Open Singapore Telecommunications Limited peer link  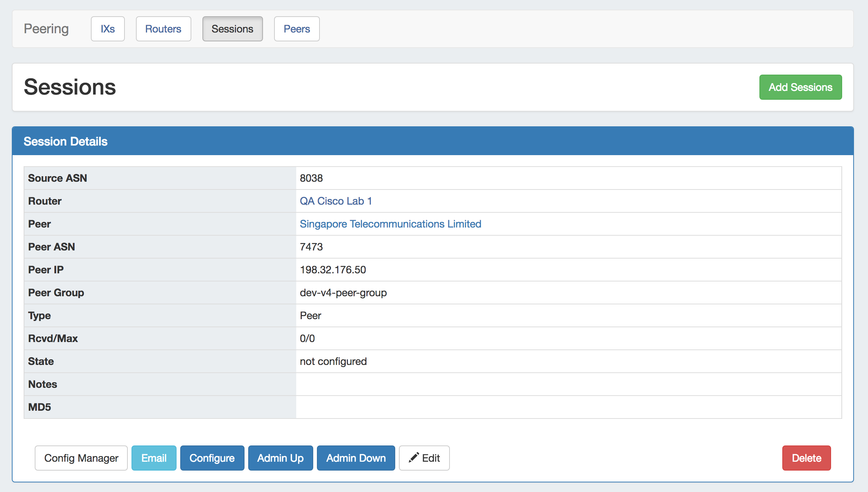tap(390, 224)
